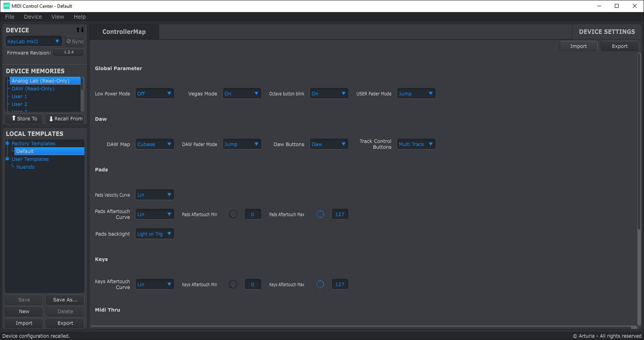Open the Pads backlight dropdown
The height and width of the screenshot is (340, 644).
coord(154,234)
